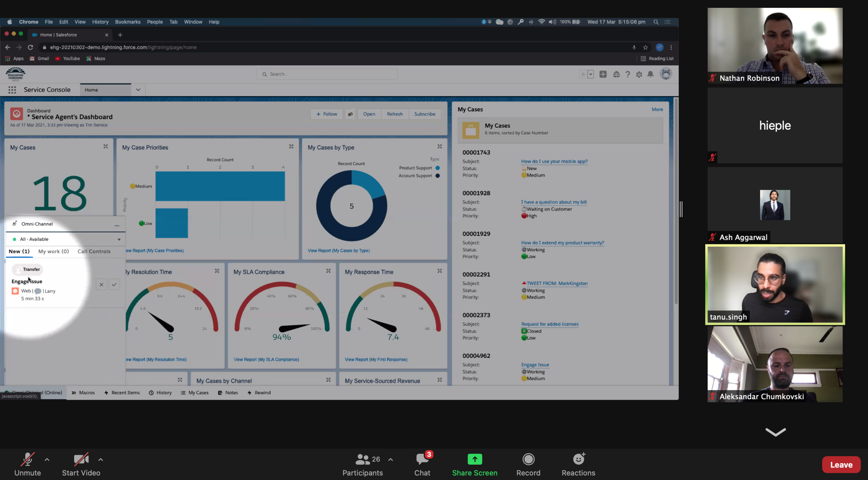Decline the Engage Issue work request
This screenshot has height=480, width=868.
pos(101,284)
